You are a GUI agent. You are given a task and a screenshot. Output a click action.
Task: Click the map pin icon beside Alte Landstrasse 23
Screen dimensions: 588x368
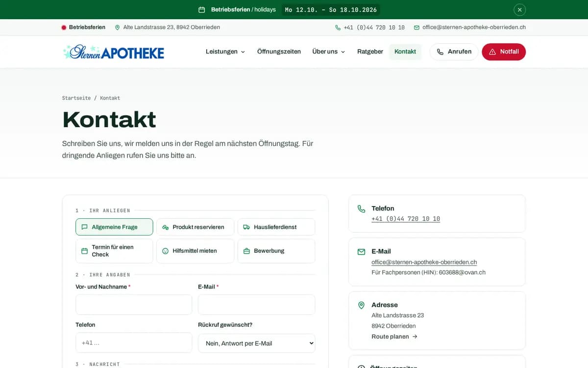(117, 27)
